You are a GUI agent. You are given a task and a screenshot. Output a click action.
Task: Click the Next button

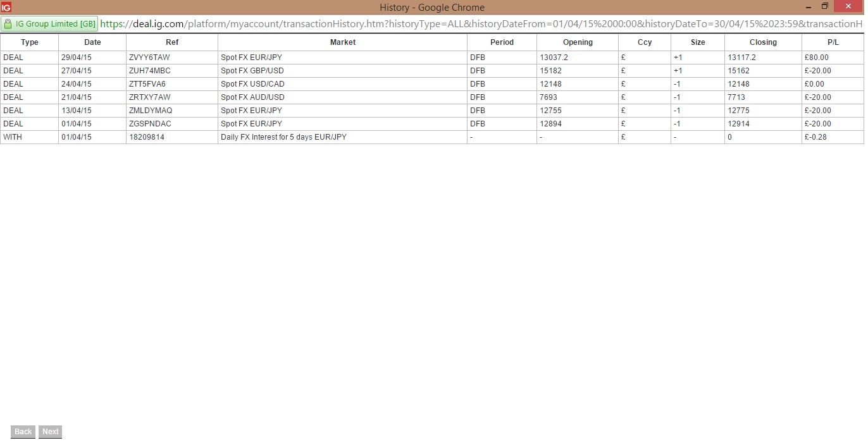tap(51, 432)
